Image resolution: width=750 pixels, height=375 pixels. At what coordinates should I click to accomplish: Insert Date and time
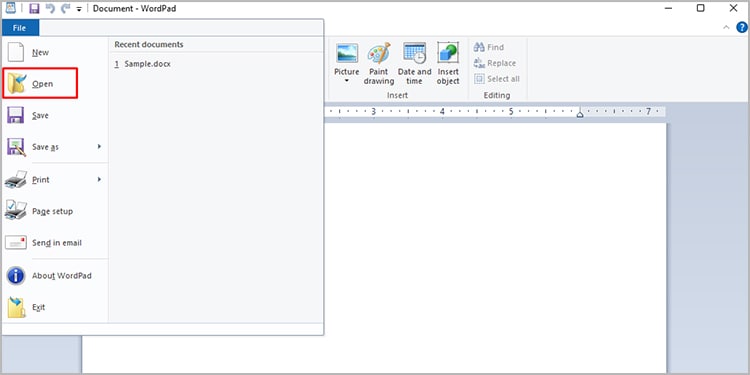[x=414, y=64]
